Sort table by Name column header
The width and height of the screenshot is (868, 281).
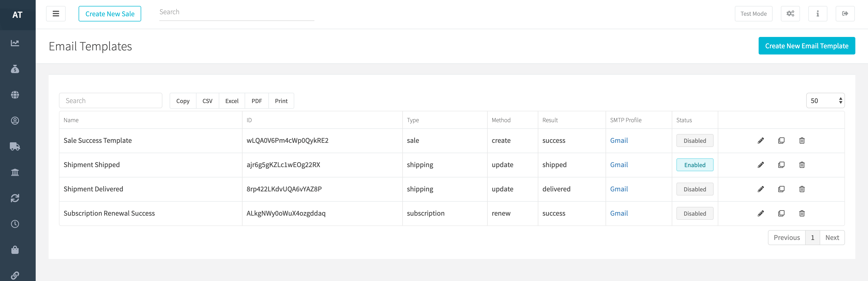(71, 120)
